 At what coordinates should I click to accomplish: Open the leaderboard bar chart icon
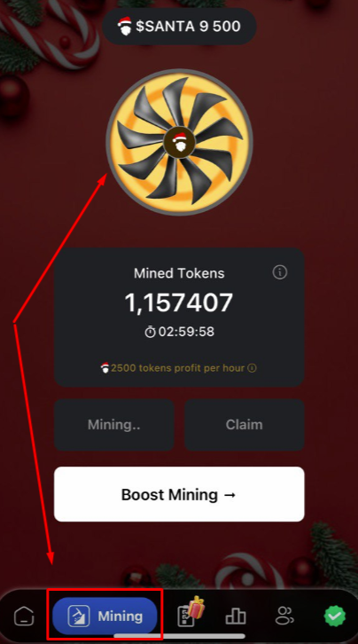[x=236, y=617]
